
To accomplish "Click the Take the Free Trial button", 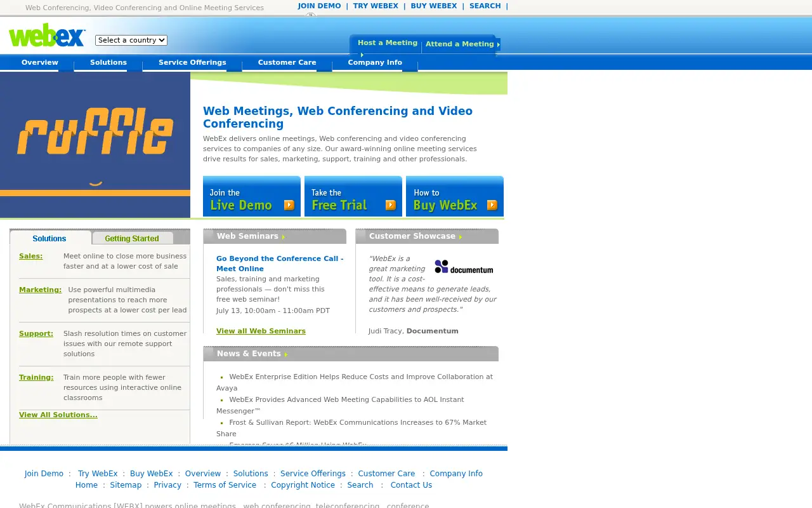I will pos(353,196).
